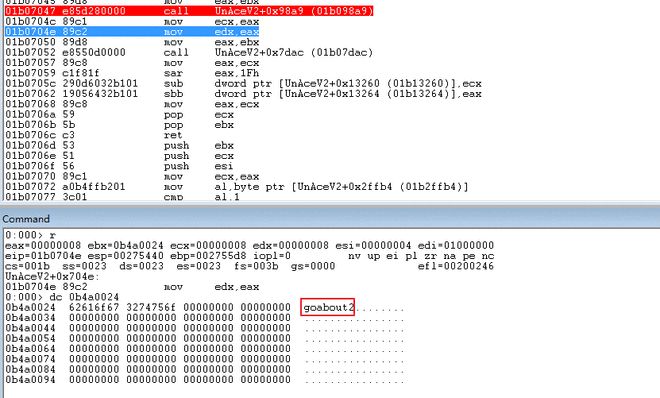Viewport: 660px width, 398px height.
Task: Select the sar eax,1Fh instruction line
Action: tap(132, 73)
